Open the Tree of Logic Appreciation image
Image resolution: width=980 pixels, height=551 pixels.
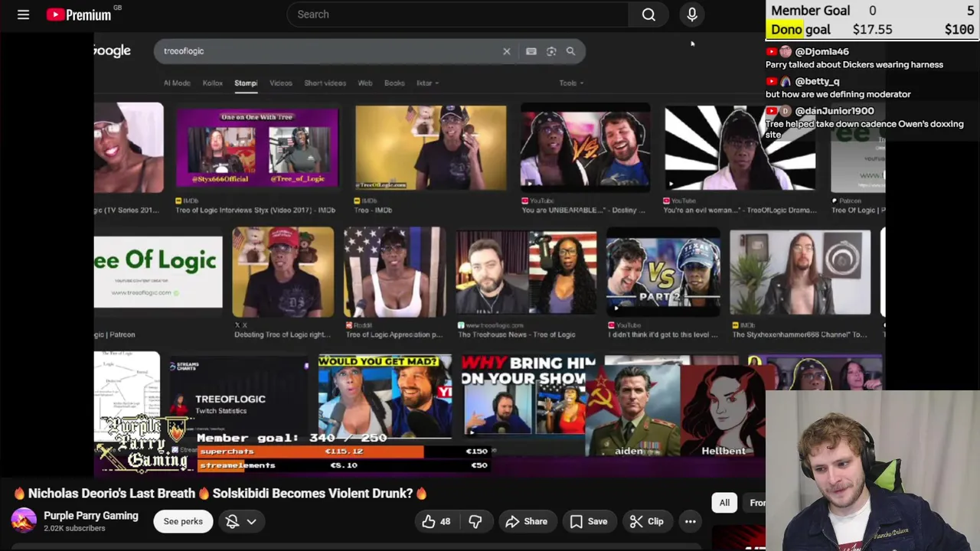click(394, 272)
